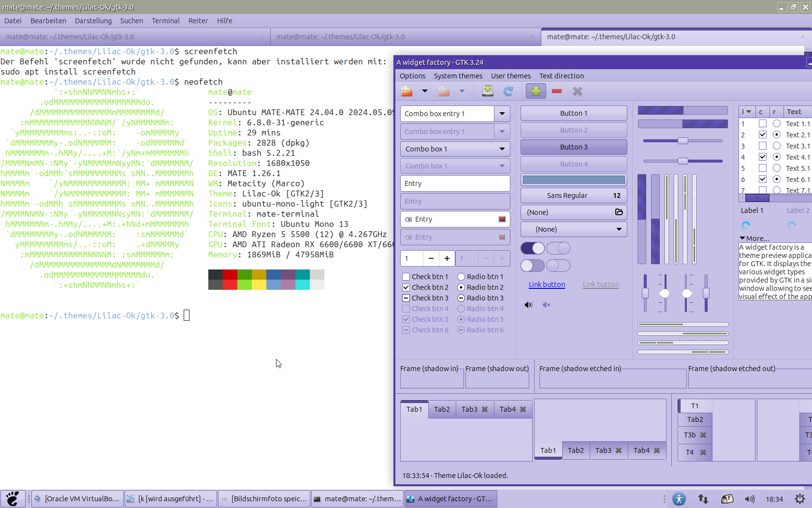Viewport: 812px width, 508px height.
Task: Click the gray X toolbar icon
Action: (578, 91)
